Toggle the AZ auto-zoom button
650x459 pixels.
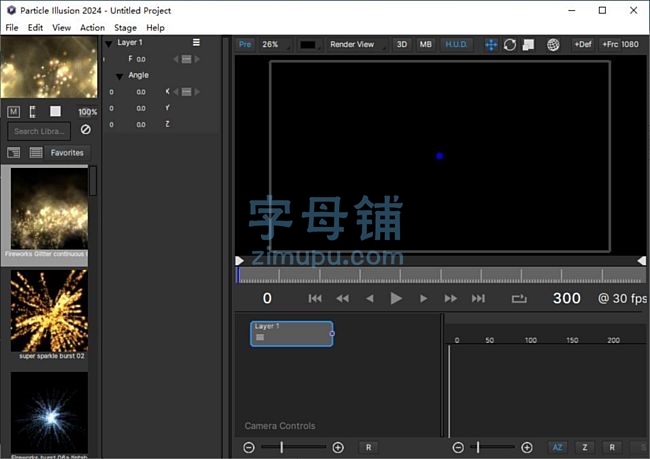[x=558, y=447]
